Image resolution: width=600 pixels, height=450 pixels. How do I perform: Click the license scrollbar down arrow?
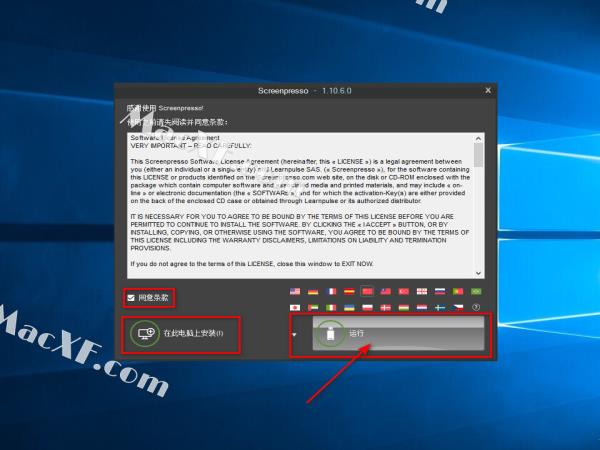478,273
